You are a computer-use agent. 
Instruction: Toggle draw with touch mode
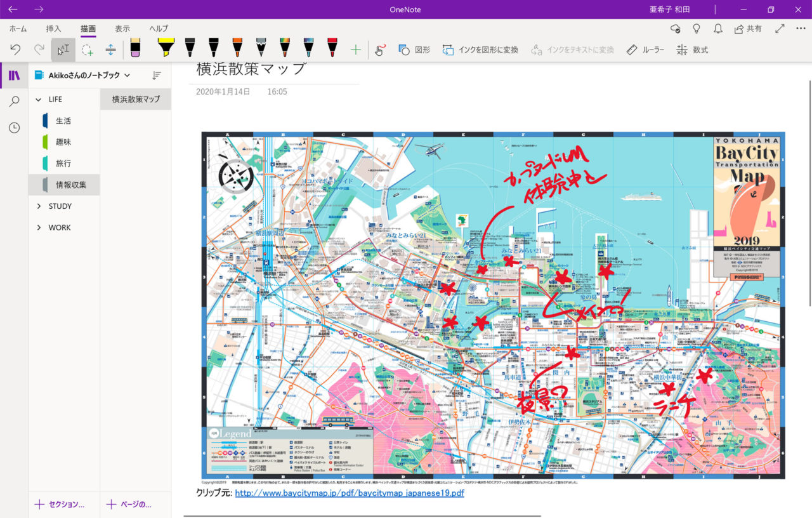379,50
